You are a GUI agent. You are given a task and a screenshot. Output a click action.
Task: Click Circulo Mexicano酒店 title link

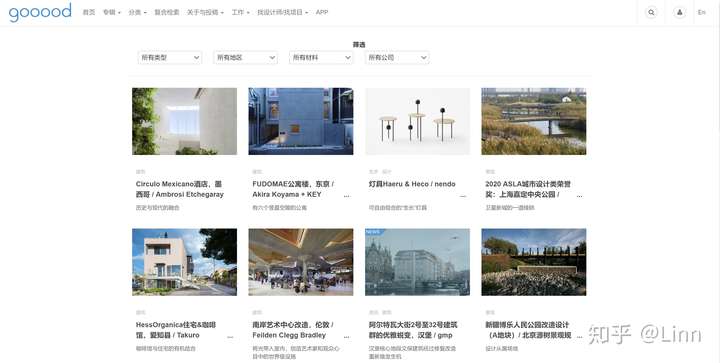(180, 189)
